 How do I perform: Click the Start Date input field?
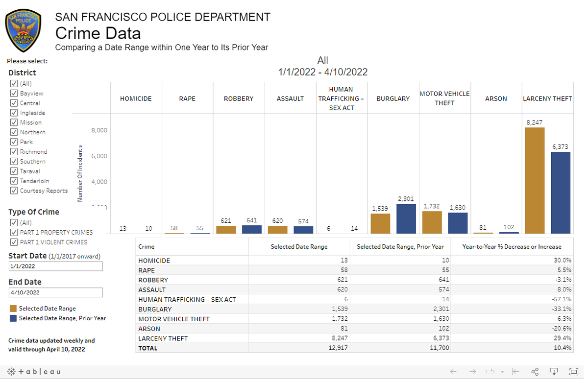pyautogui.click(x=55, y=266)
